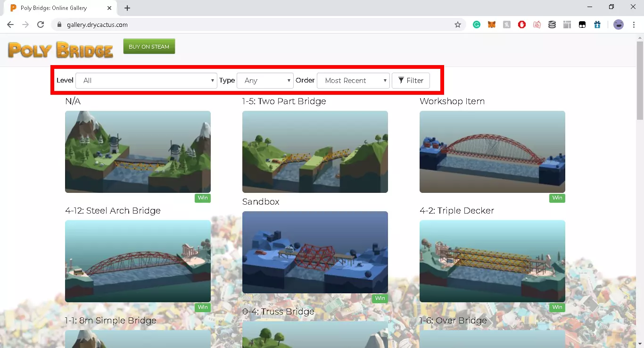Click the 'Workshop Item' title
The image size is (644, 348).
(x=452, y=101)
